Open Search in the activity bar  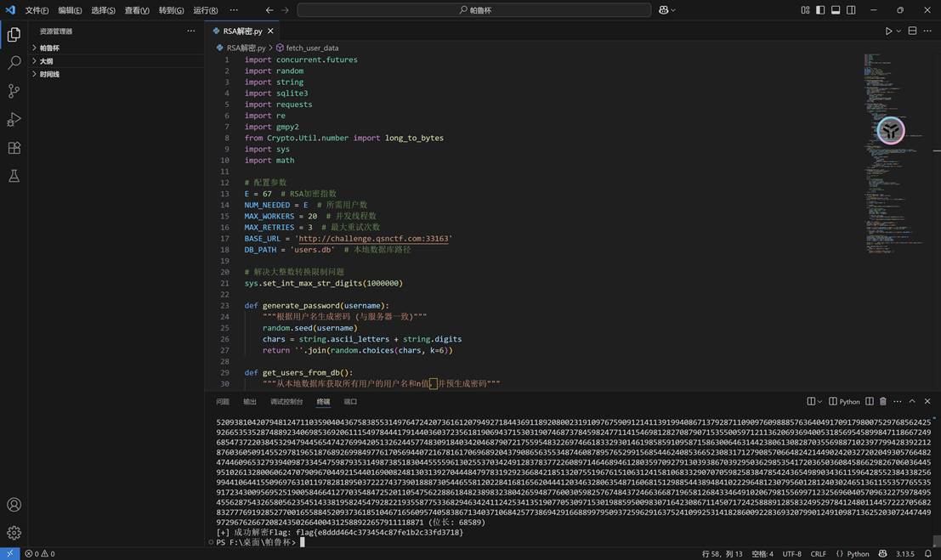point(14,62)
